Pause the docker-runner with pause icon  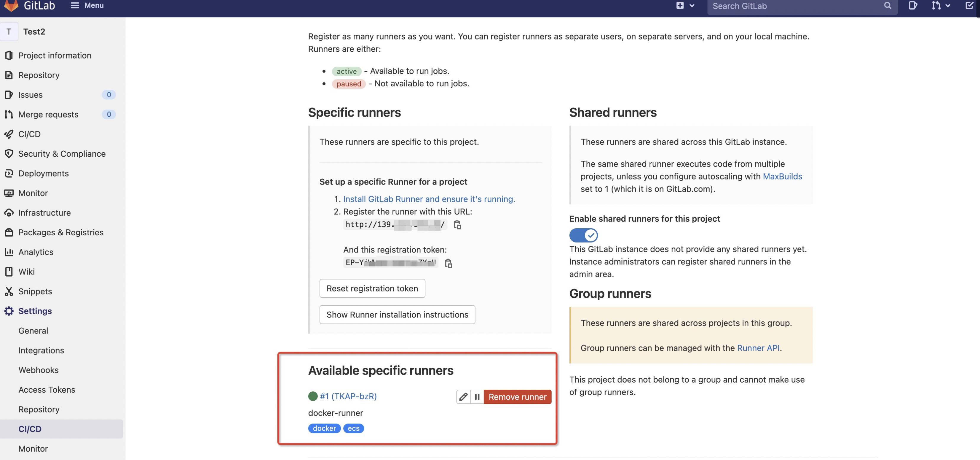(x=477, y=397)
